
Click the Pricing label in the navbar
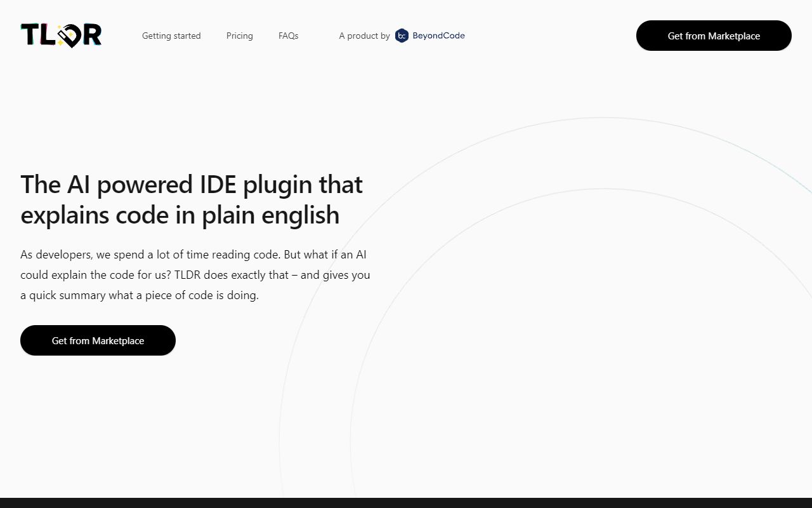[239, 36]
